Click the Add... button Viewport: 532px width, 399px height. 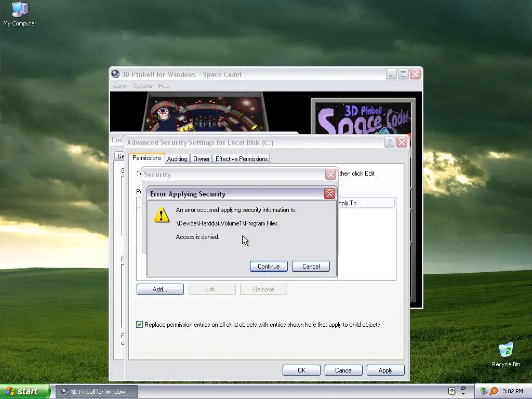coord(160,289)
